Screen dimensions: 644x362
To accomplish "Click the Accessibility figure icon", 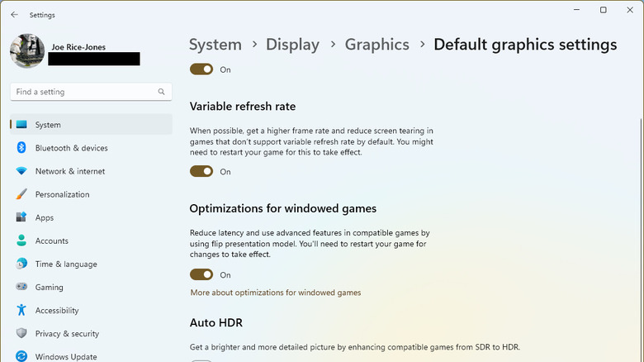I will pyautogui.click(x=21, y=310).
